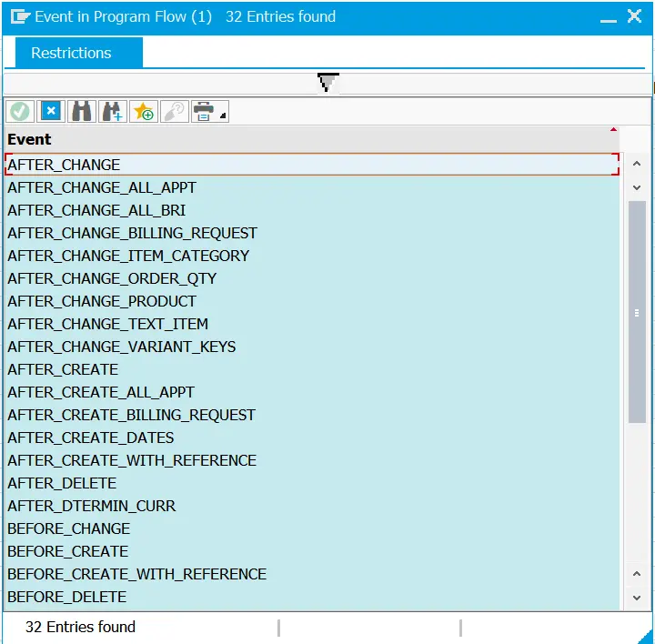Select AFTER_CHANGE_VARIANT_KEYS row
This screenshot has width=655, height=644.
(x=312, y=347)
